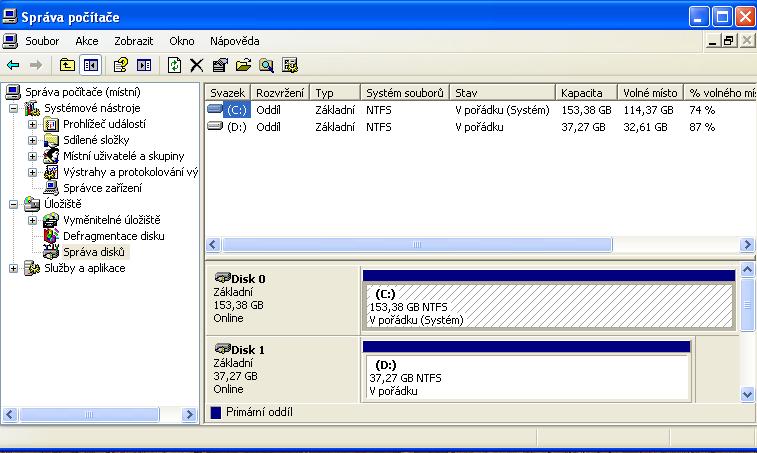Image resolution: width=757 pixels, height=453 pixels.
Task: Collapse the Úložiště node
Action: [14, 204]
